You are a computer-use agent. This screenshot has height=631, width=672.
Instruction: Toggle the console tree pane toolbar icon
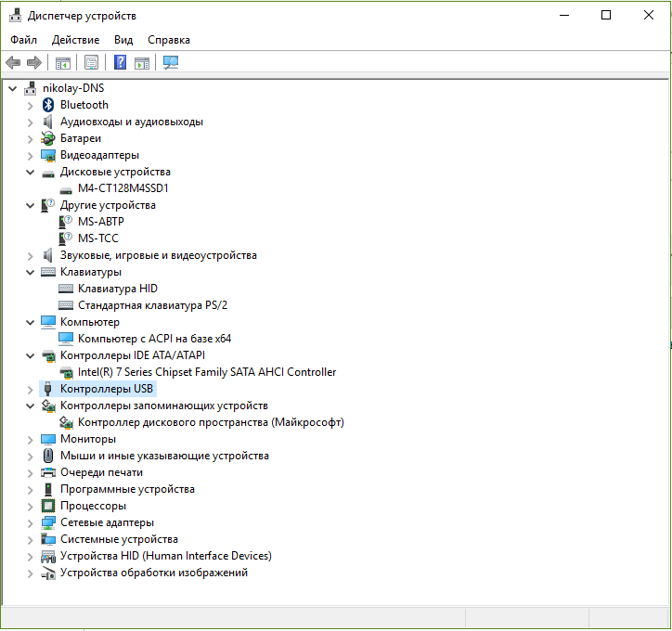(x=62, y=63)
